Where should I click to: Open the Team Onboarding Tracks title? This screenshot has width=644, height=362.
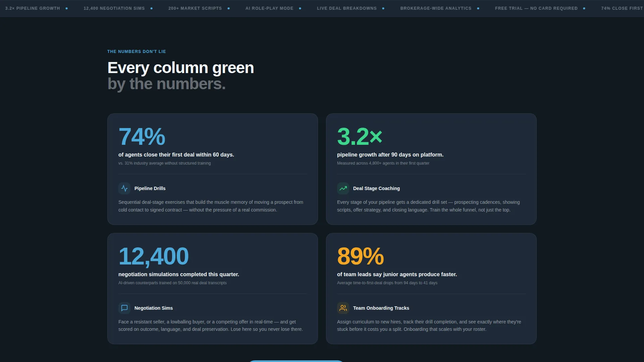click(381, 308)
